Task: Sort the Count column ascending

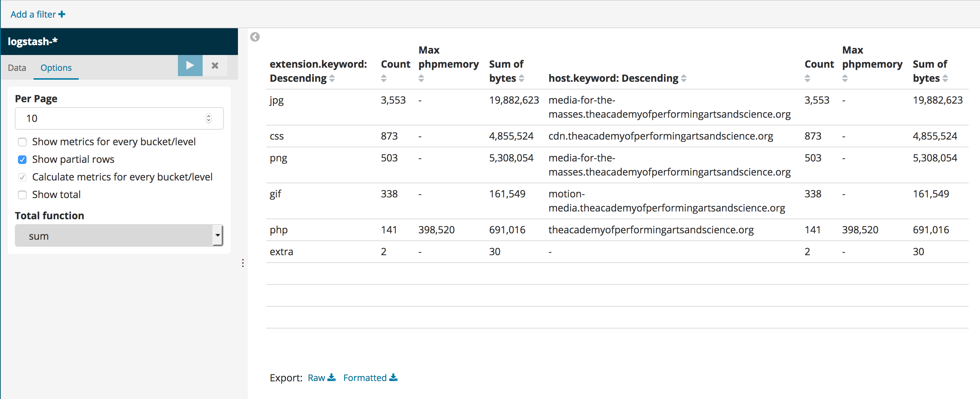Action: coord(383,76)
